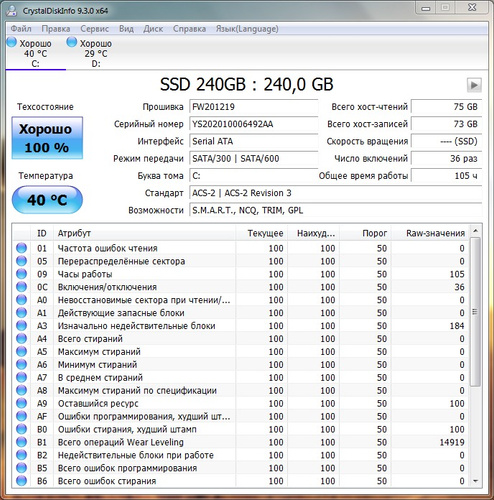Click raw value 184 for Изначально недействительные блоки

click(x=457, y=326)
